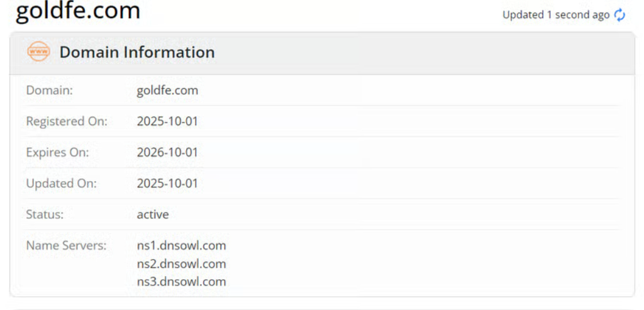644x310 pixels.
Task: Select the "Domain:" row label
Action: [50, 90]
